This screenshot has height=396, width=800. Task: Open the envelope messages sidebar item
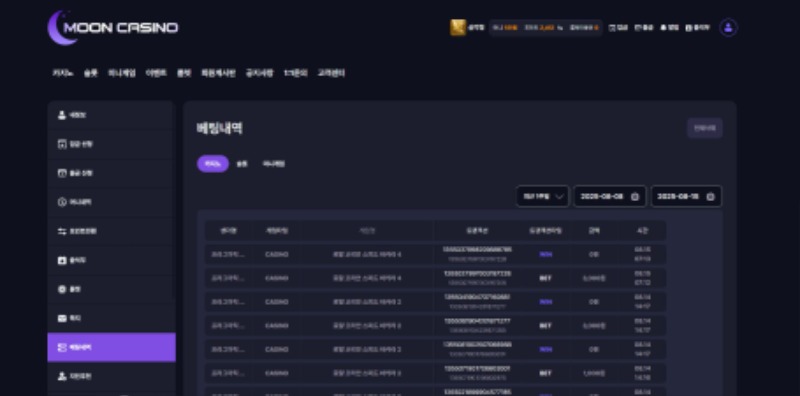click(111, 318)
